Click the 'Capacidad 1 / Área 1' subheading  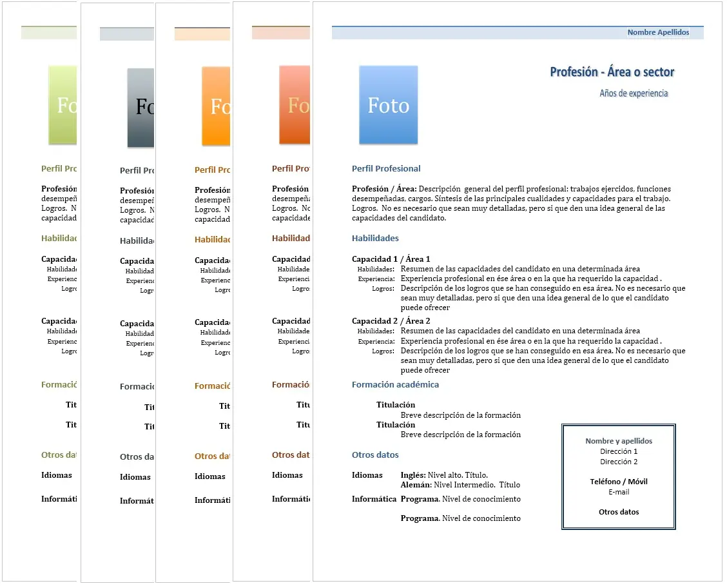(391, 259)
